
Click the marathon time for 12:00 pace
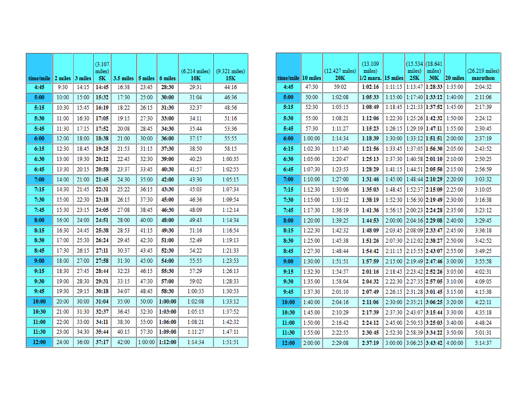(x=483, y=343)
